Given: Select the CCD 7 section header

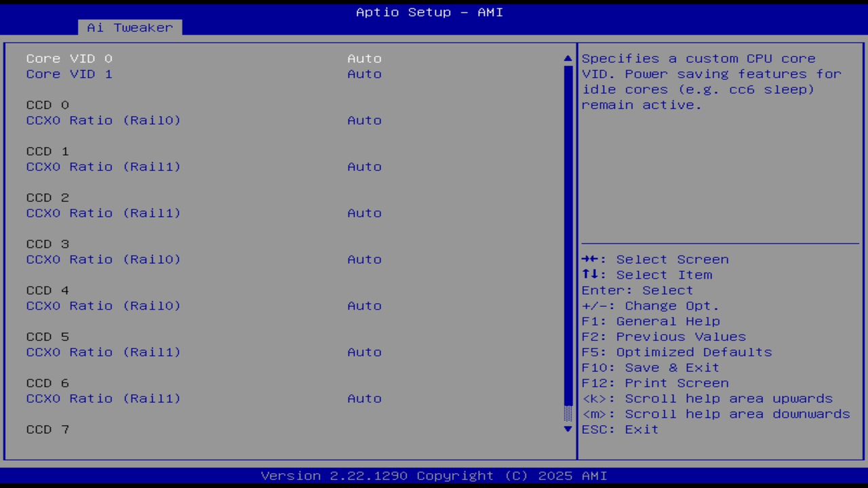Looking at the screenshot, I should pyautogui.click(x=47, y=429).
